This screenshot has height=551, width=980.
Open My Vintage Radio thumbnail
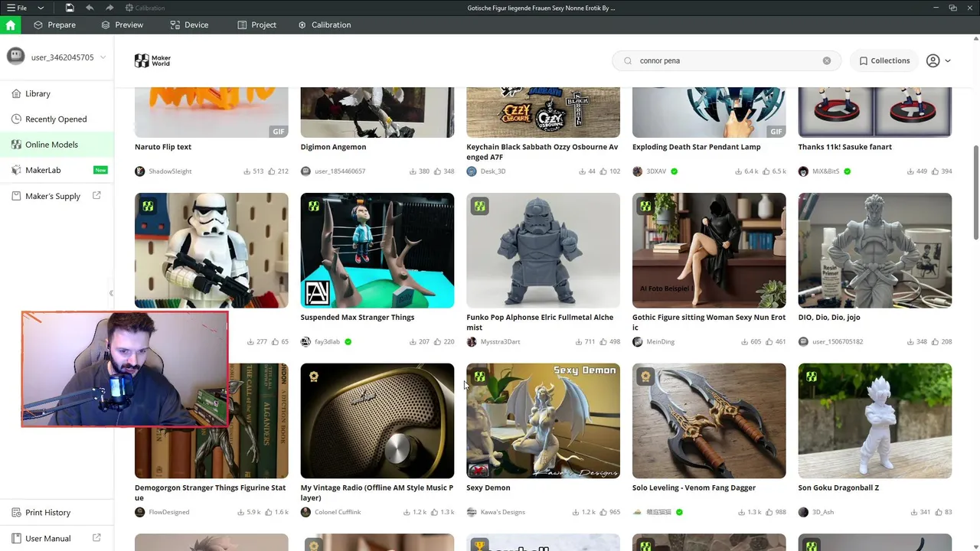377,421
